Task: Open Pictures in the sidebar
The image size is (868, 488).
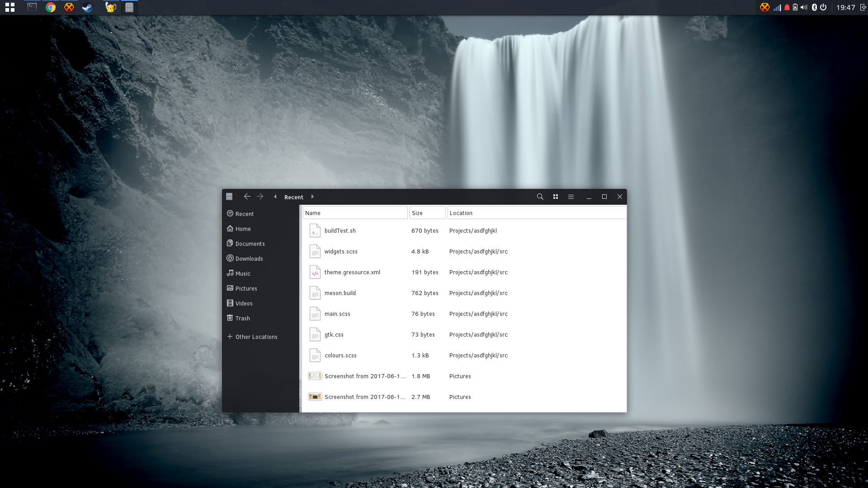Action: [x=260, y=288]
